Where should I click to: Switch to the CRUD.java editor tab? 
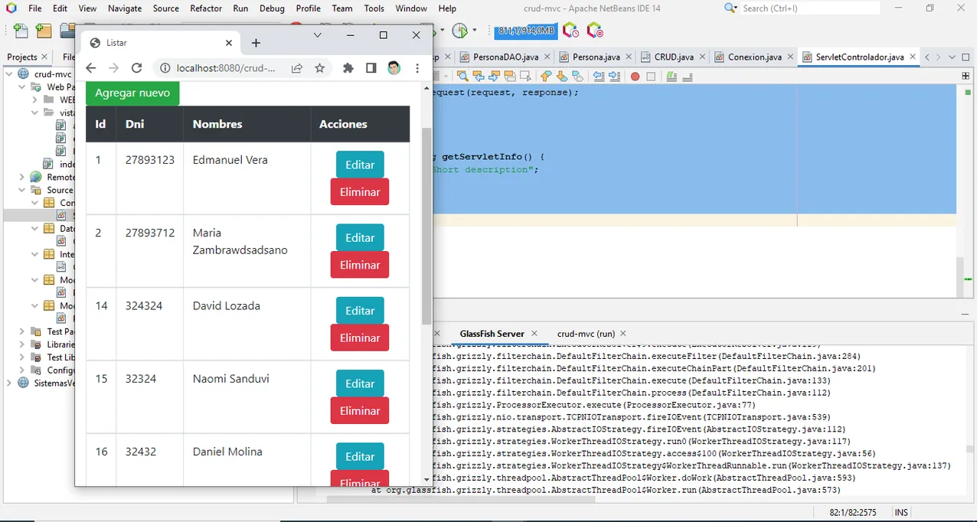click(x=673, y=57)
